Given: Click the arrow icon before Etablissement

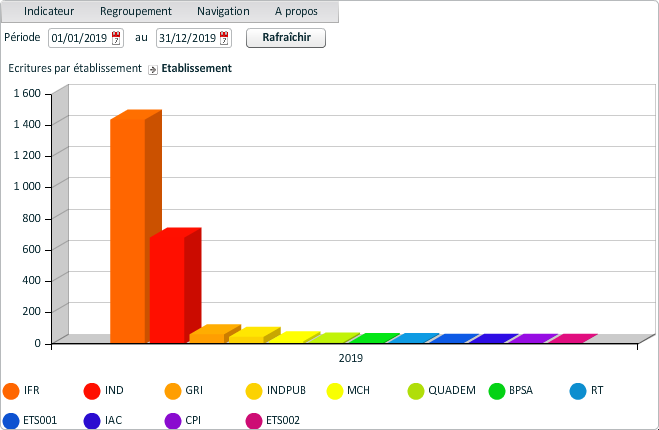Looking at the screenshot, I should (x=153, y=70).
